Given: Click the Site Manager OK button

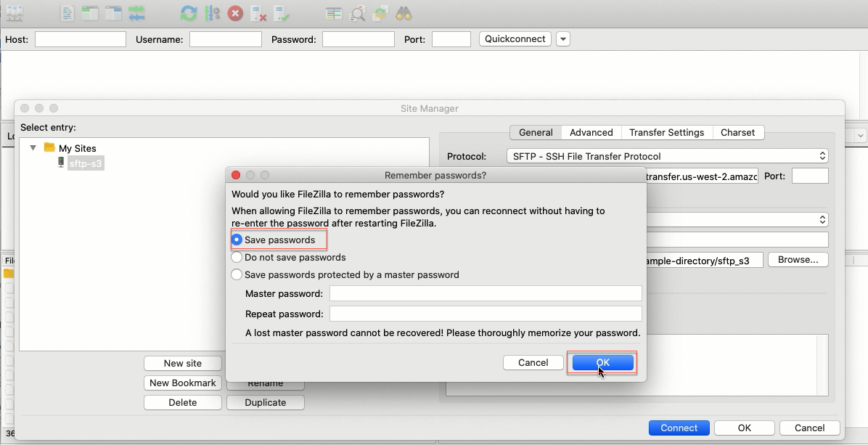Looking at the screenshot, I should pos(744,428).
